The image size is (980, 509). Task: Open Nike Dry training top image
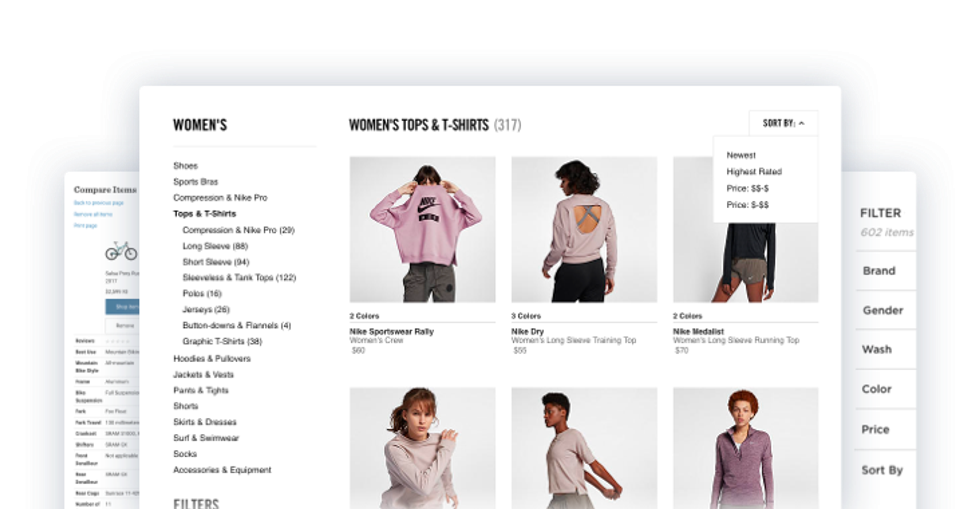[x=584, y=230]
